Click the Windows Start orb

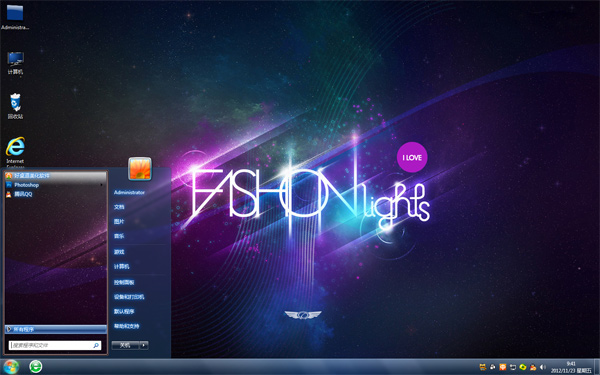point(10,367)
